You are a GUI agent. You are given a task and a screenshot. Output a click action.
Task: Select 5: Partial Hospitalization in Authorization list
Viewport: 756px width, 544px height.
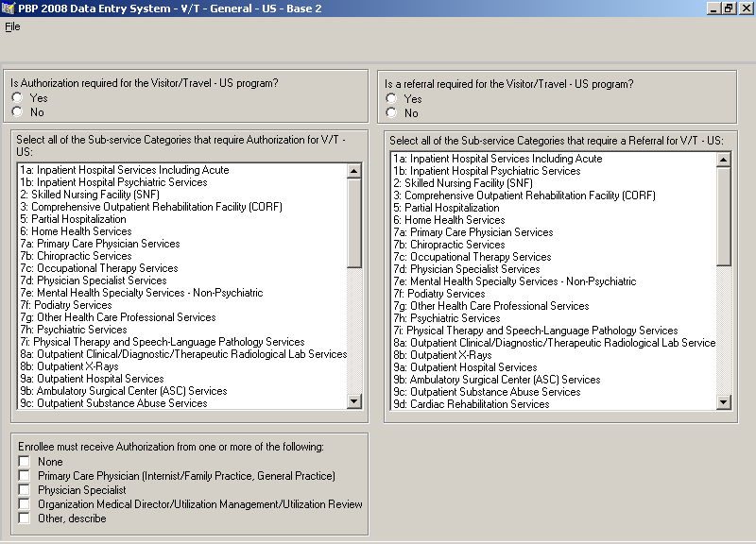[182, 219]
